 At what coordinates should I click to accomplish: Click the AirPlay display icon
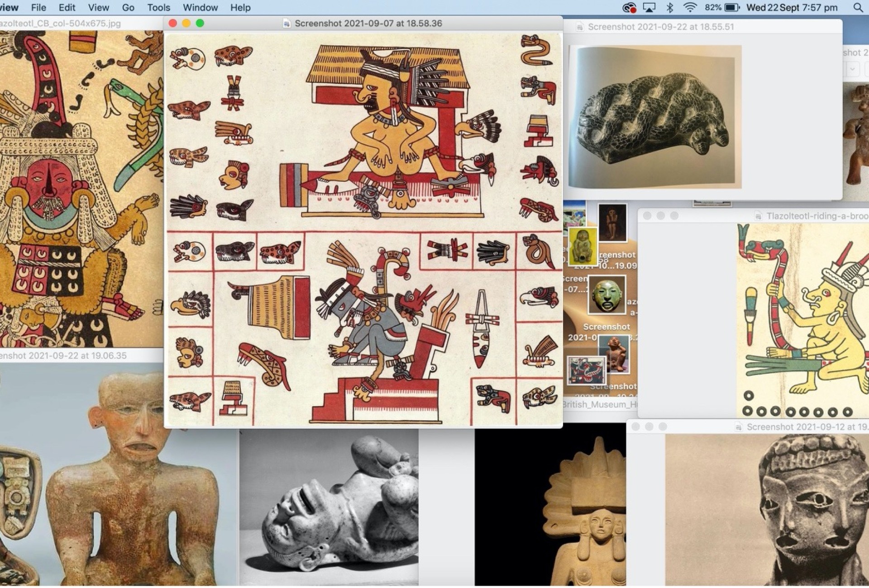pyautogui.click(x=649, y=8)
